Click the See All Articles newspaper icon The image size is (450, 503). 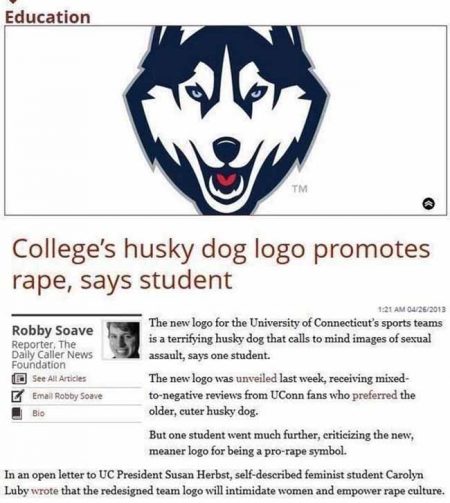(x=19, y=379)
